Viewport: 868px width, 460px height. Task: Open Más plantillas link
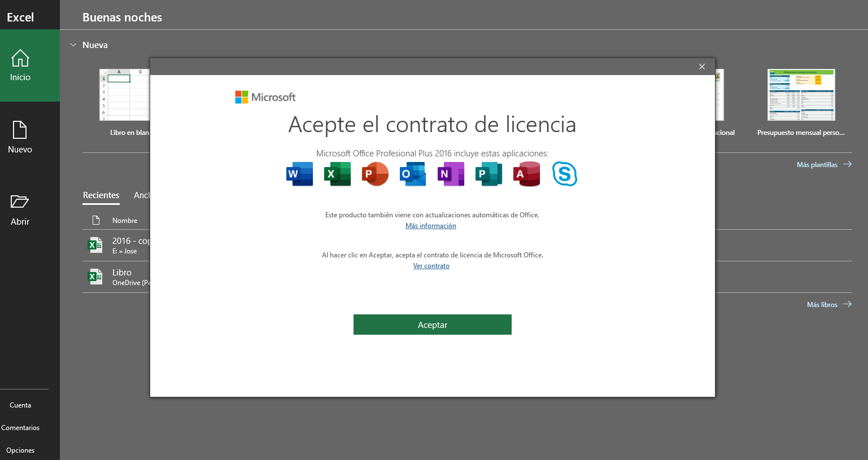(824, 164)
